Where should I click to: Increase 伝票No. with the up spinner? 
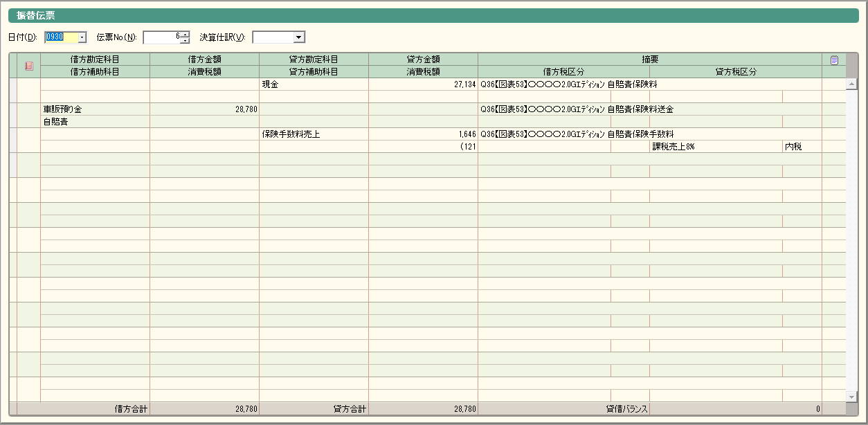click(185, 34)
